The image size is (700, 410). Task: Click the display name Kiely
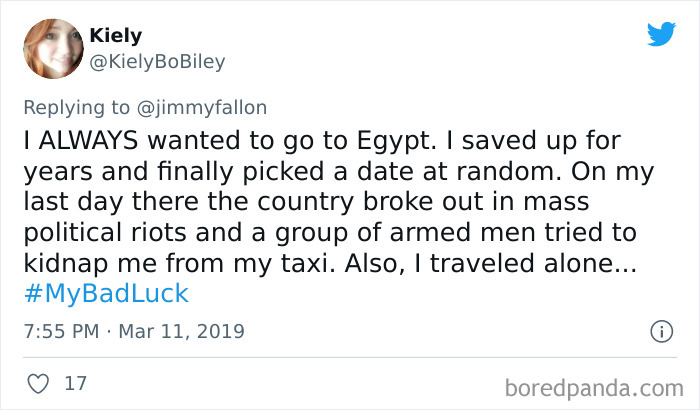(116, 37)
